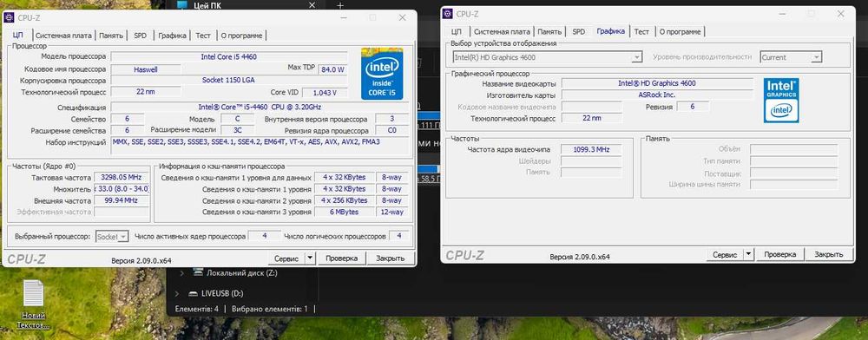Click the CPU-Z title icon of the graphics window
The image size is (868, 340).
(447, 14)
